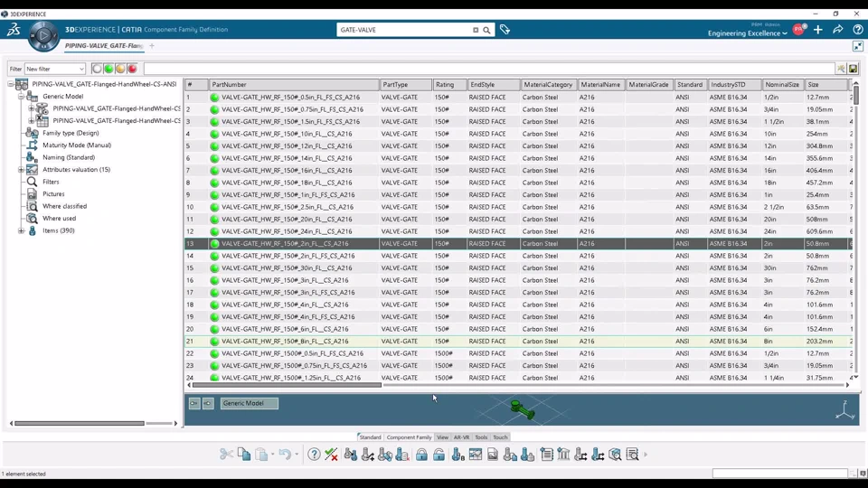The image size is (868, 488).
Task: Click the Share arrow icon in top bar
Action: point(837,29)
